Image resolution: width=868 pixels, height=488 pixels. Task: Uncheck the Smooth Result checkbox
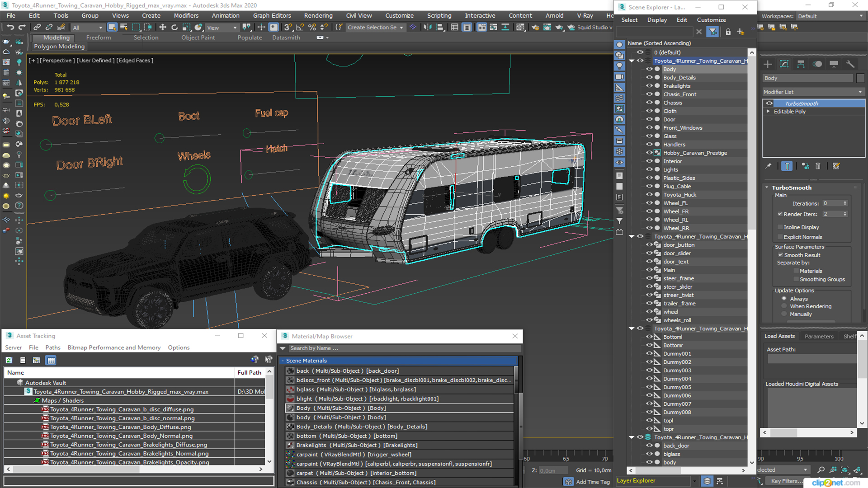pyautogui.click(x=780, y=255)
